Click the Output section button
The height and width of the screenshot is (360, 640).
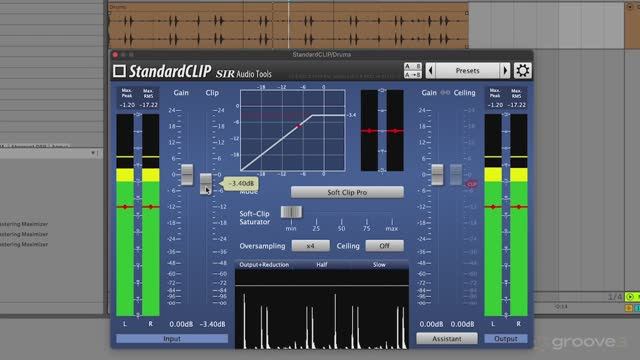pyautogui.click(x=506, y=339)
